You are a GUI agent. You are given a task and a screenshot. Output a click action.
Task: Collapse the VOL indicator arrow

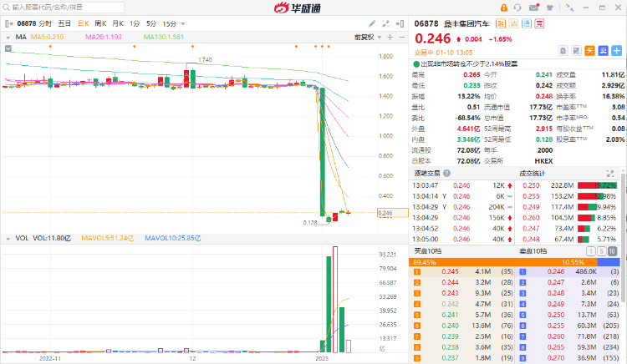(8, 239)
